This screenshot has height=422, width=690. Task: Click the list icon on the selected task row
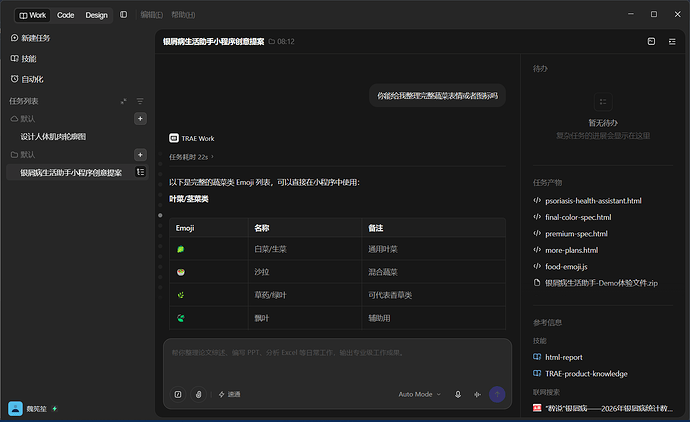tap(140, 172)
